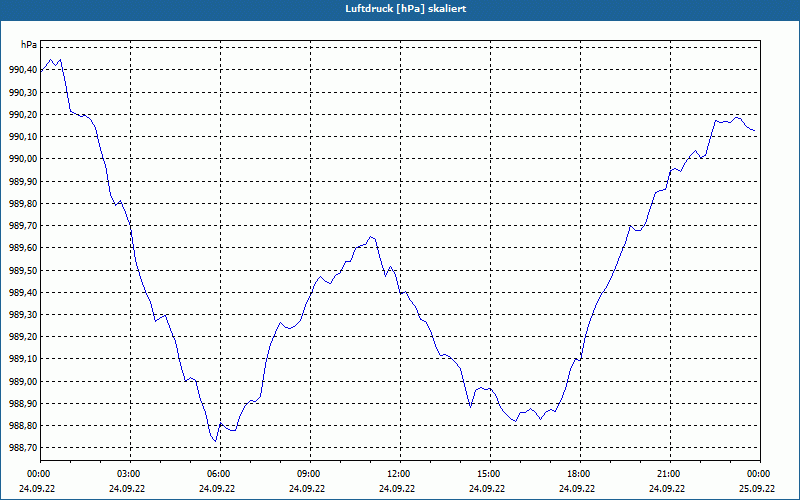The width and height of the screenshot is (800, 500).
Task: Click the 06:00 time axis label
Action: (220, 474)
